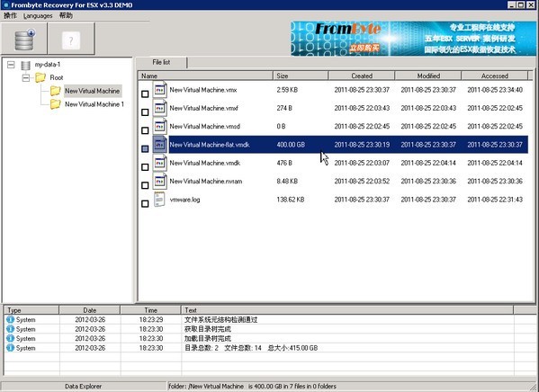Screen dimensions: 539x392
Task: Sort file list by Size column
Action: click(301, 76)
